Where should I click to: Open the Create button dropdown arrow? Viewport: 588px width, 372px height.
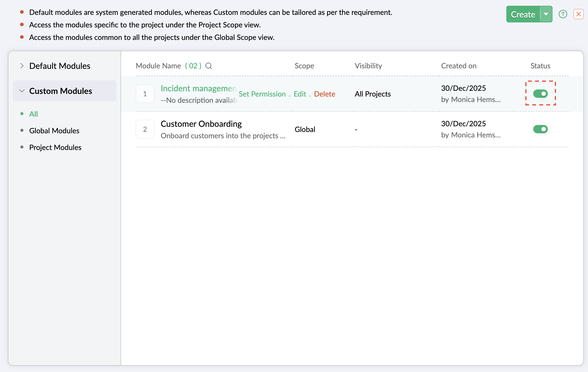(546, 14)
